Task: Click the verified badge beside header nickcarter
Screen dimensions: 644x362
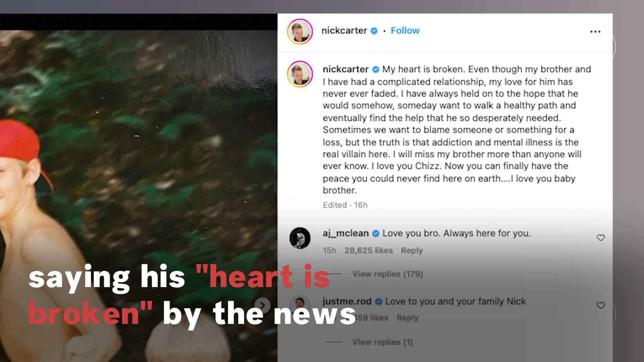Action: coord(374,31)
